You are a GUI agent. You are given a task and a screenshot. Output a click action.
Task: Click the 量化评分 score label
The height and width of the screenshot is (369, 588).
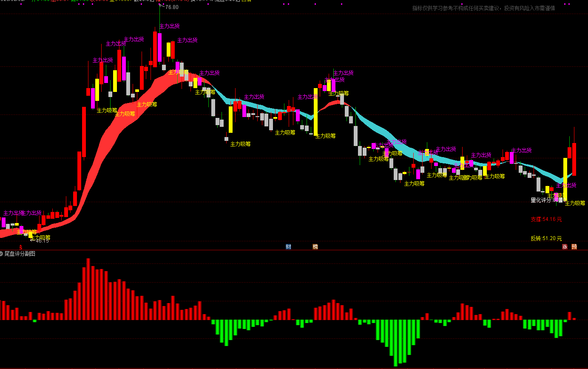point(543,200)
